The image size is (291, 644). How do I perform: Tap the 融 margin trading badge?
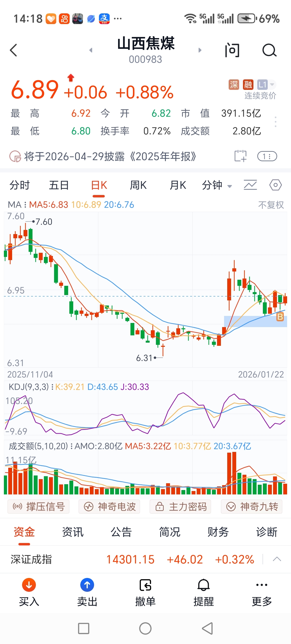248,85
